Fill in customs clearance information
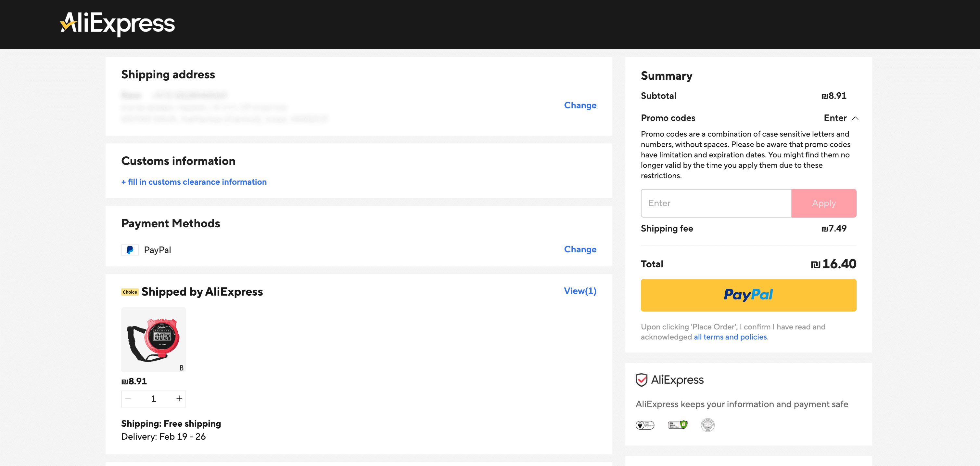Screen dimensions: 980x466 click(x=194, y=182)
